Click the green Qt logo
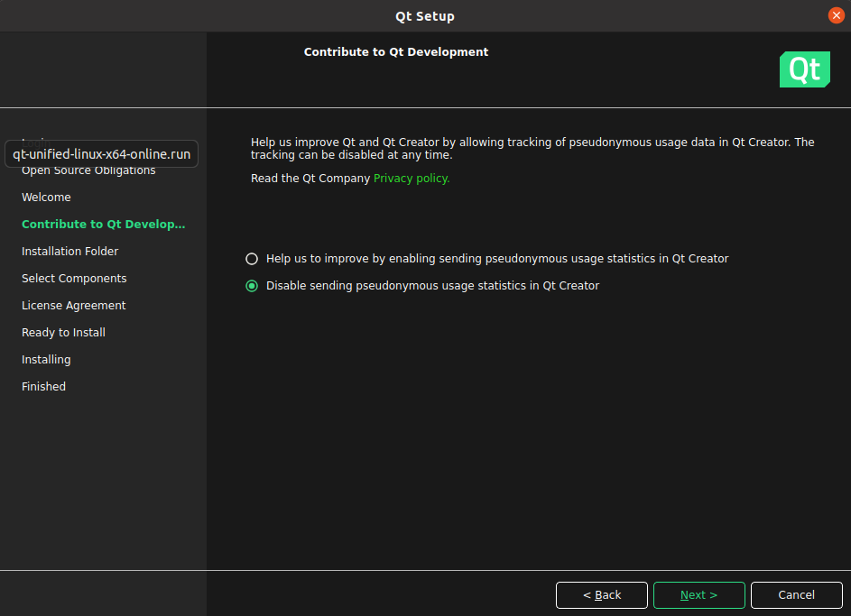The height and width of the screenshot is (616, 851). click(804, 69)
